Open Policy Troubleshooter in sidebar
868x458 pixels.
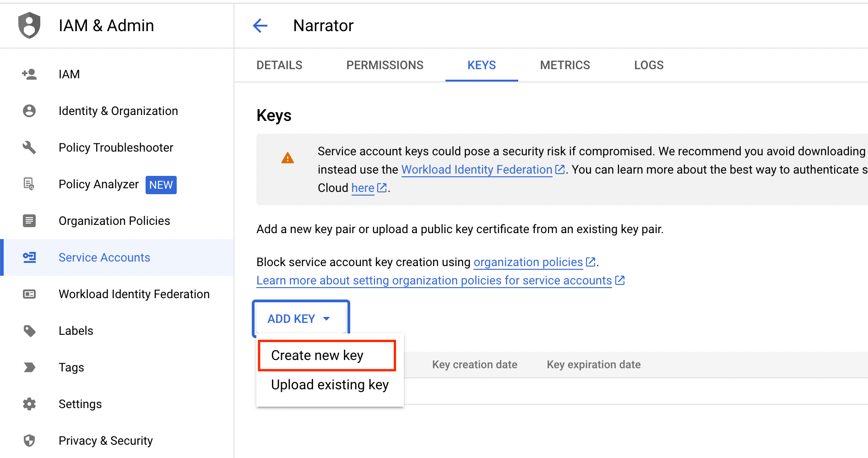(x=116, y=147)
